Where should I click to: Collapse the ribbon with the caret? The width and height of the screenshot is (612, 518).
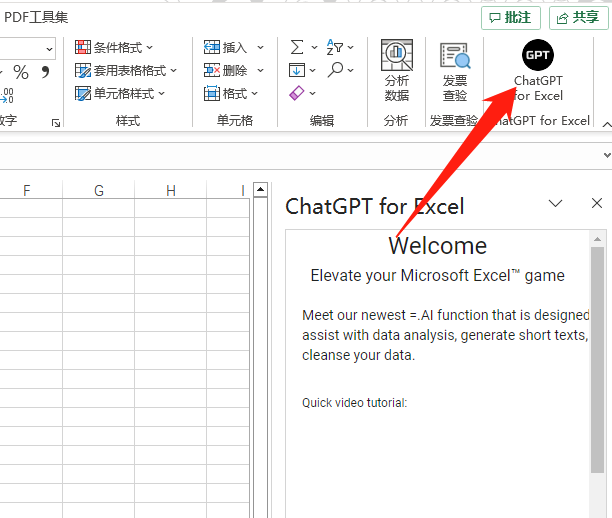pos(607,125)
